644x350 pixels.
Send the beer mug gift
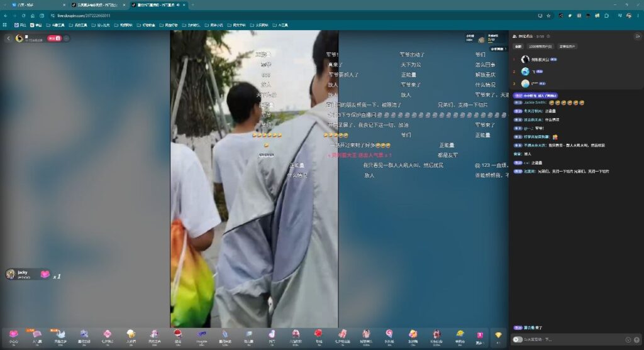tap(131, 334)
